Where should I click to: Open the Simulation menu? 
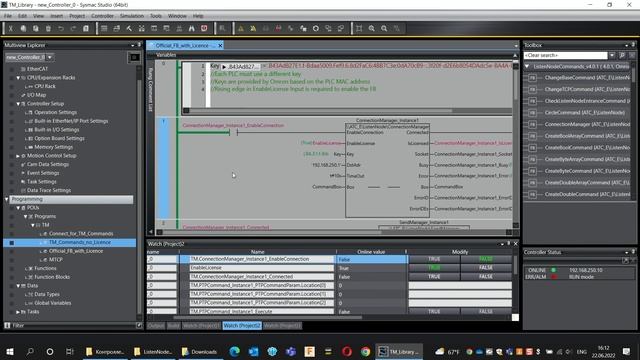131,16
